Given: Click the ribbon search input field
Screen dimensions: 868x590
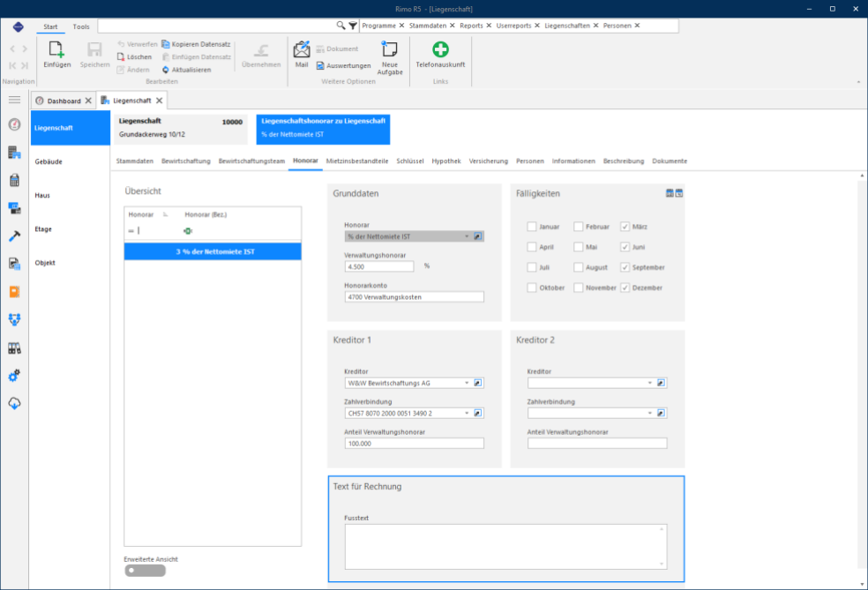Looking at the screenshot, I should tap(217, 26).
